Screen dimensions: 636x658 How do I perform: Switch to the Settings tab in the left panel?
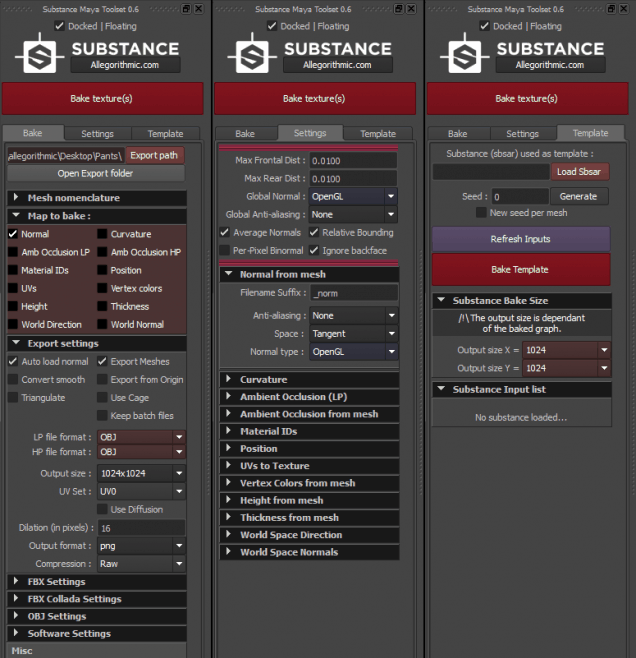(x=97, y=133)
